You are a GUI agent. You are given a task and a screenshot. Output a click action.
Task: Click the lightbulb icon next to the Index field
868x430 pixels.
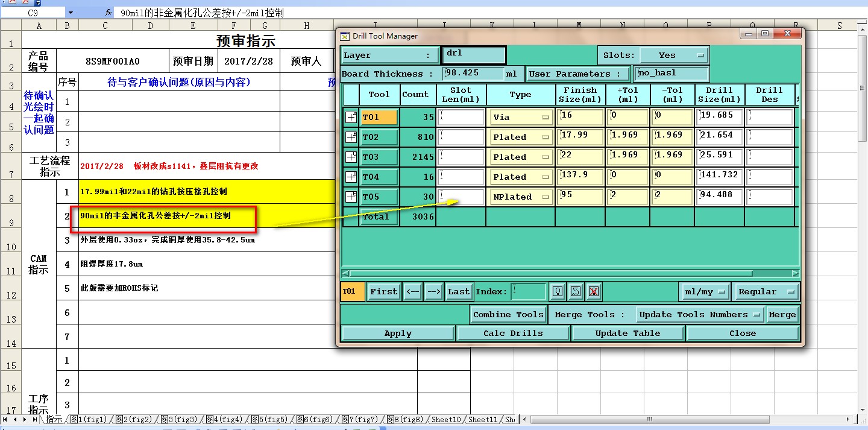coord(558,291)
